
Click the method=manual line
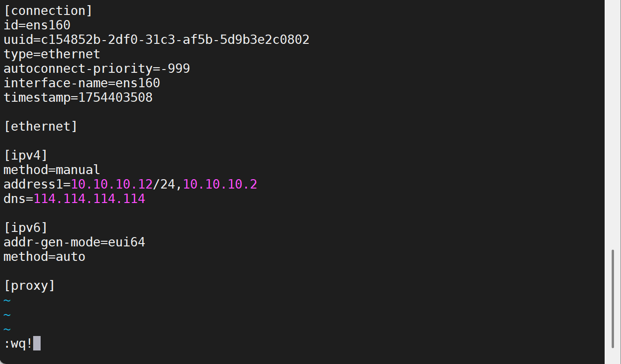[52, 170]
